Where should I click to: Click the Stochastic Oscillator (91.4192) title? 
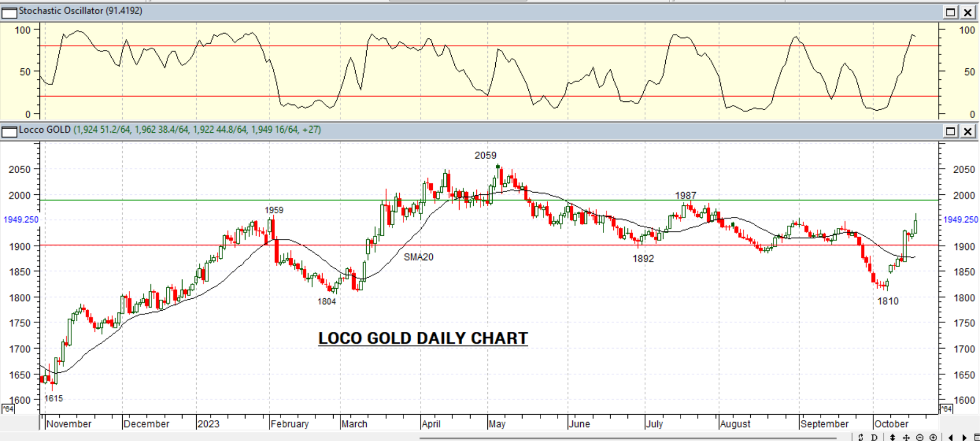coord(80,11)
